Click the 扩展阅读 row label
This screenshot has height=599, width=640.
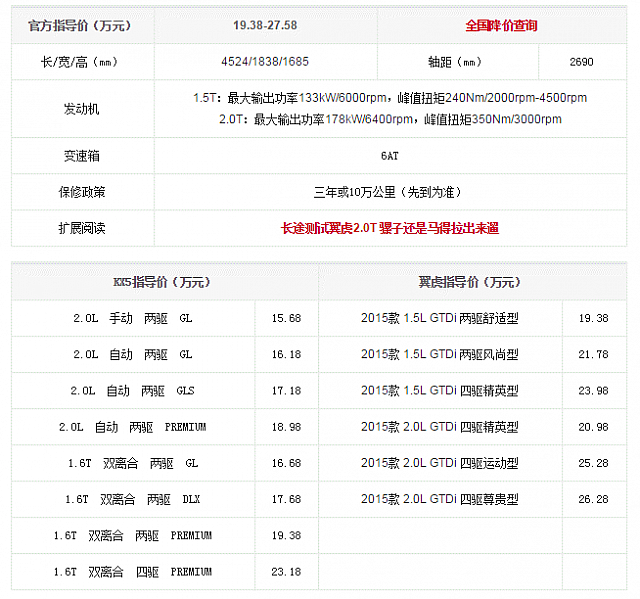[x=82, y=228]
